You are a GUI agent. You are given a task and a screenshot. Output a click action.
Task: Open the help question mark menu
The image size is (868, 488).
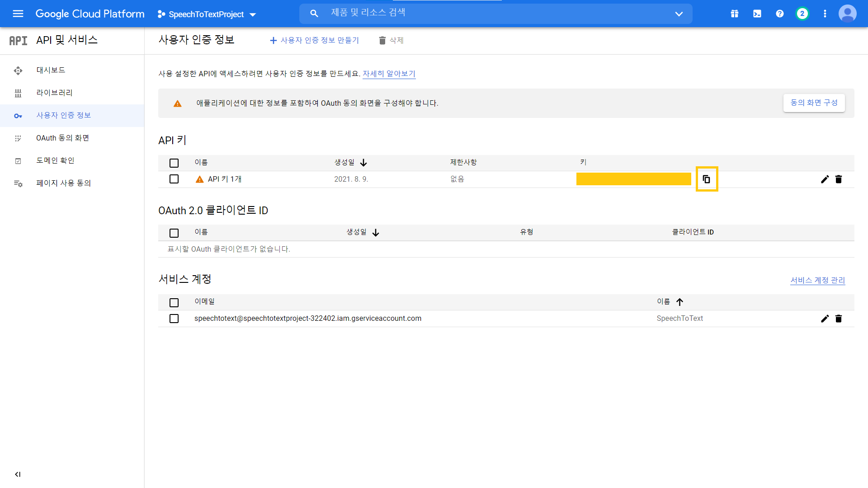click(x=780, y=14)
